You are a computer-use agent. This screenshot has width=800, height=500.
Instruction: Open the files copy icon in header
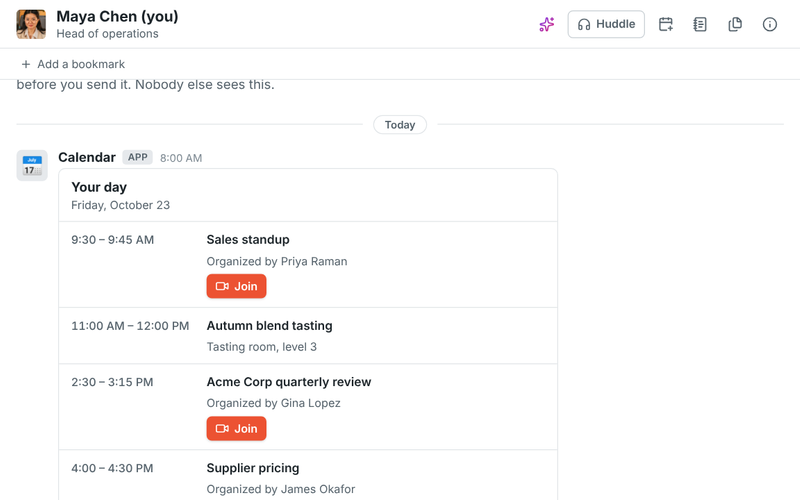point(735,24)
